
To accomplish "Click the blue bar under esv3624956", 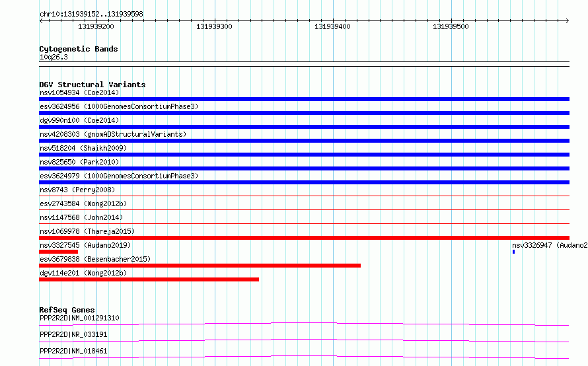I will pyautogui.click(x=304, y=113).
